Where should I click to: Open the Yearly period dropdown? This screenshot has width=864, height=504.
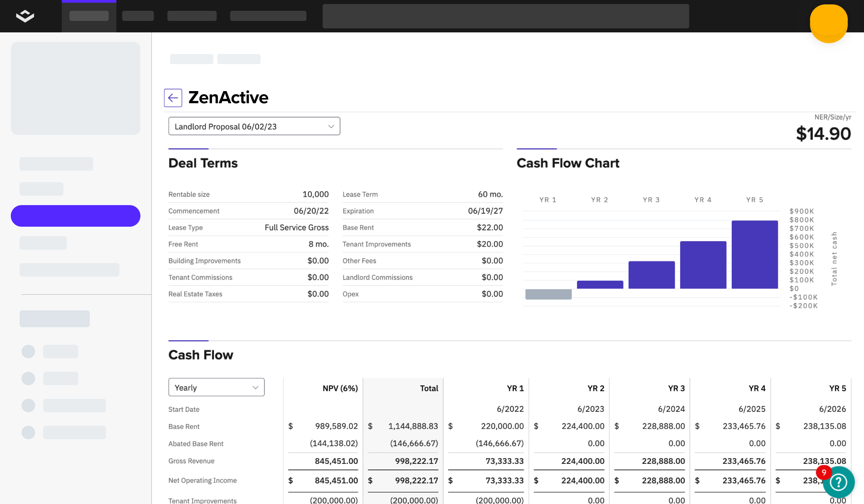216,388
